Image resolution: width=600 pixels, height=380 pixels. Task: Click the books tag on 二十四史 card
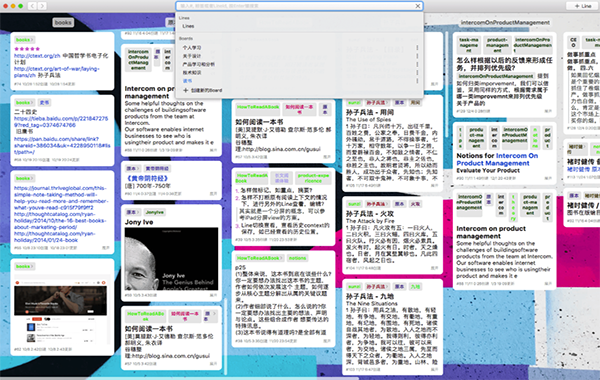point(24,103)
